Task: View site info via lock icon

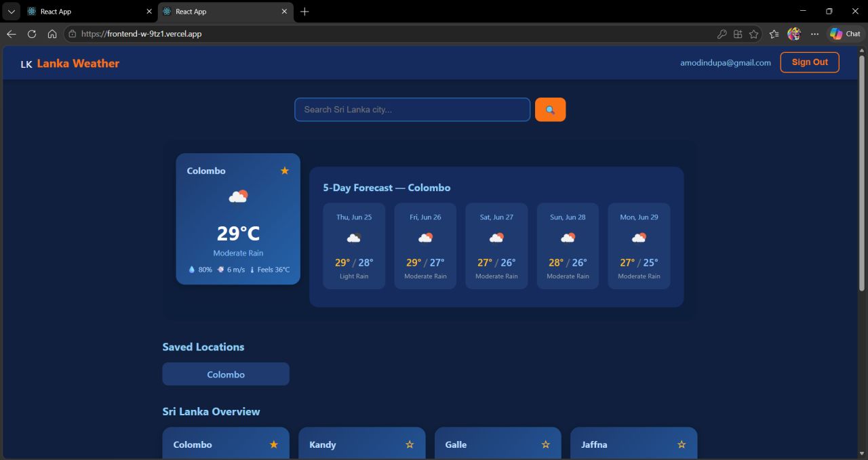Action: tap(72, 34)
